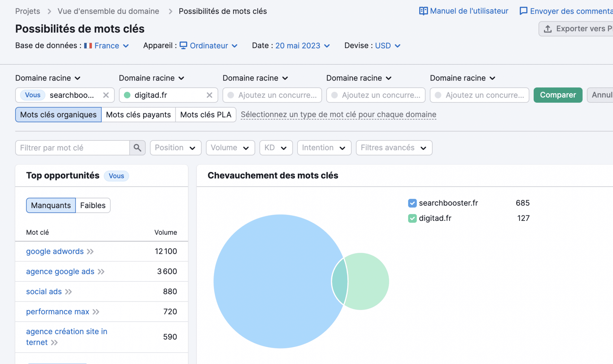The image size is (613, 364).
Task: Click the fifth Ajoutez un concurrent field
Action: pyautogui.click(x=480, y=95)
